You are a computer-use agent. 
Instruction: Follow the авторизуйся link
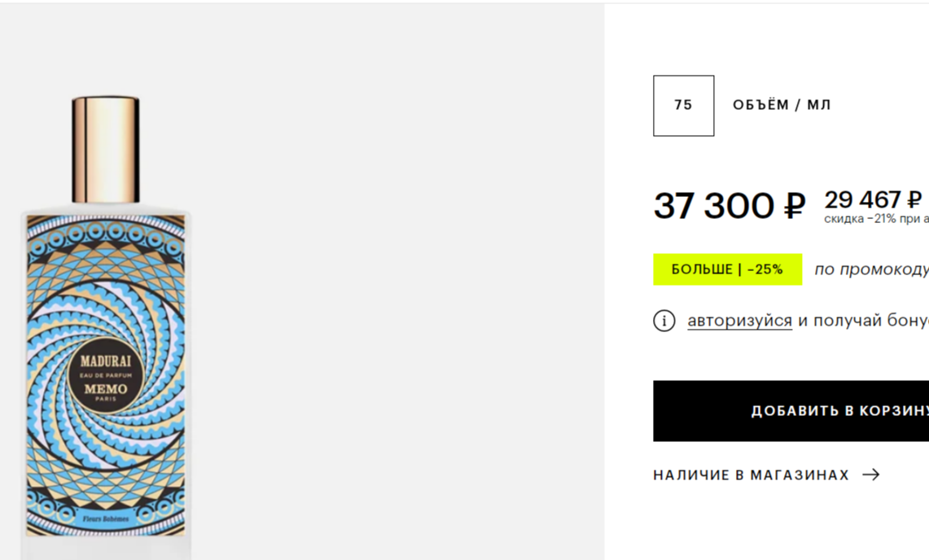click(739, 321)
